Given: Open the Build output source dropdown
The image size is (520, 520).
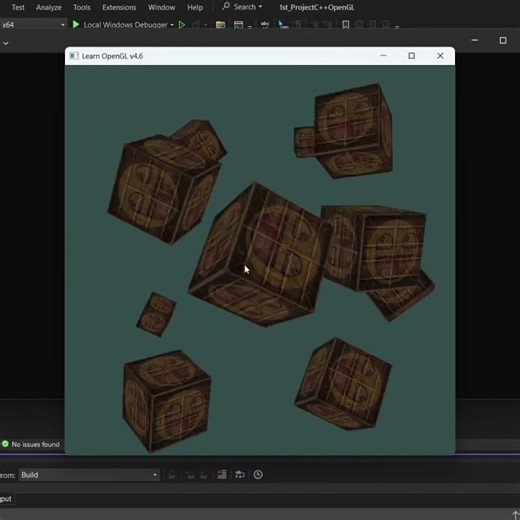Looking at the screenshot, I should point(89,475).
